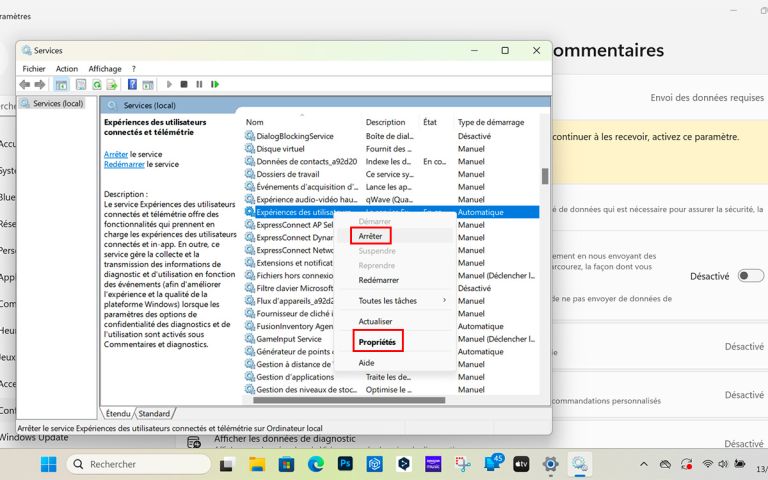Open Microsoft Edge from the taskbar
This screenshot has height=480, width=768.
[316, 464]
